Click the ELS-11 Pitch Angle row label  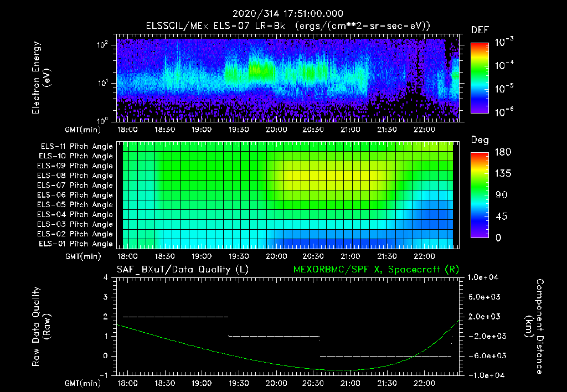tap(76, 147)
